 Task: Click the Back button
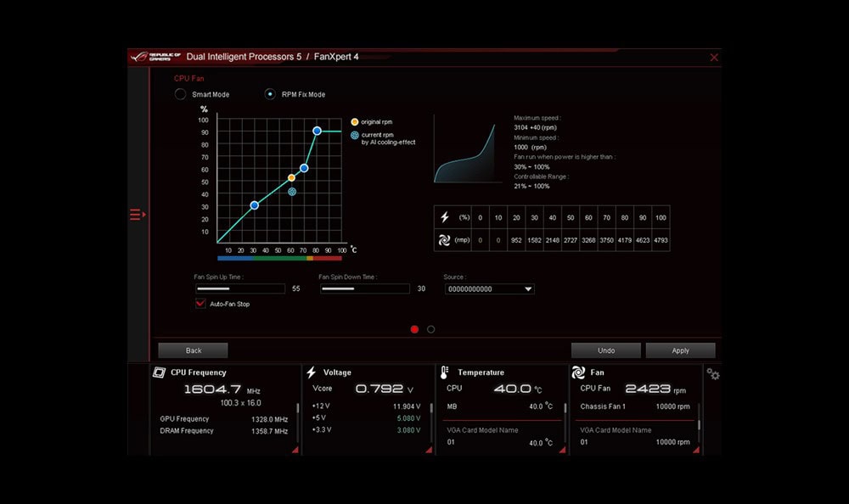(193, 350)
